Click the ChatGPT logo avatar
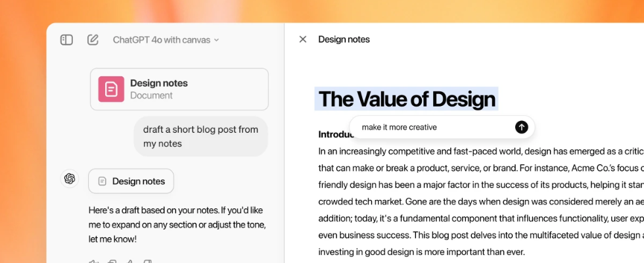Image resolution: width=644 pixels, height=263 pixels. pos(69,178)
